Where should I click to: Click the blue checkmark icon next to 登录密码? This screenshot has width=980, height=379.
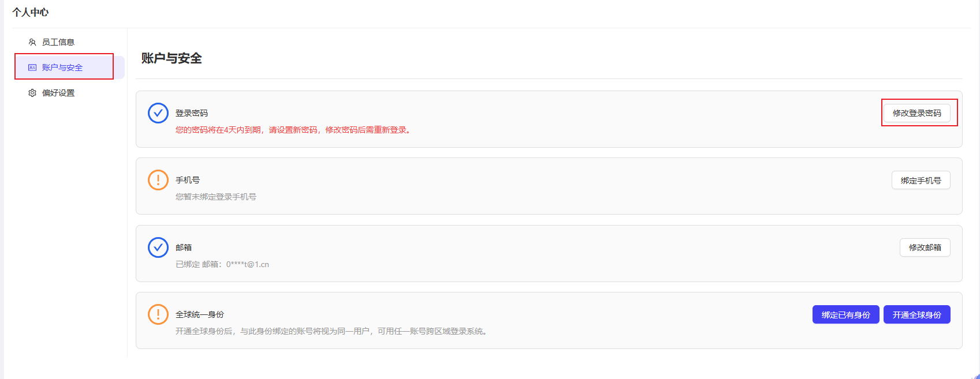(x=158, y=113)
